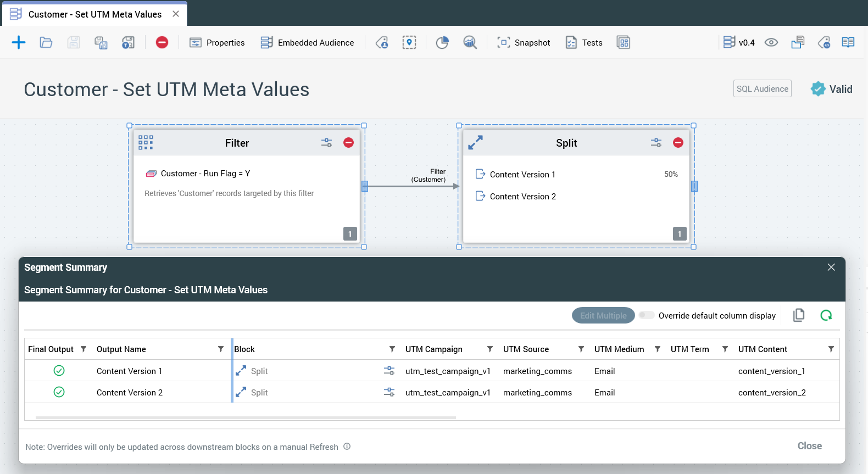
Task: Click the red remove icon in toolbar
Action: 162,42
